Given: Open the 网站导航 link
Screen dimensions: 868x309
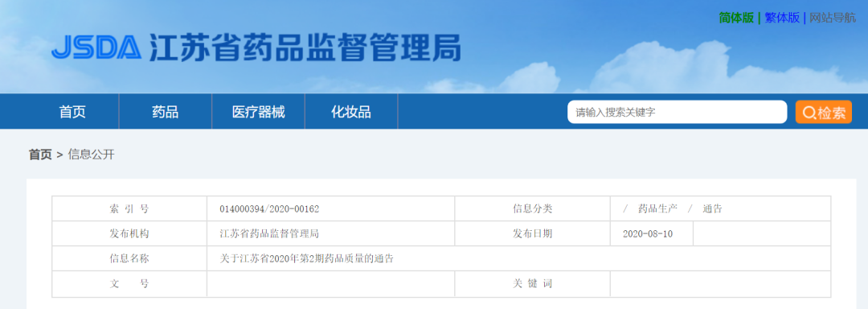Looking at the screenshot, I should tap(833, 18).
